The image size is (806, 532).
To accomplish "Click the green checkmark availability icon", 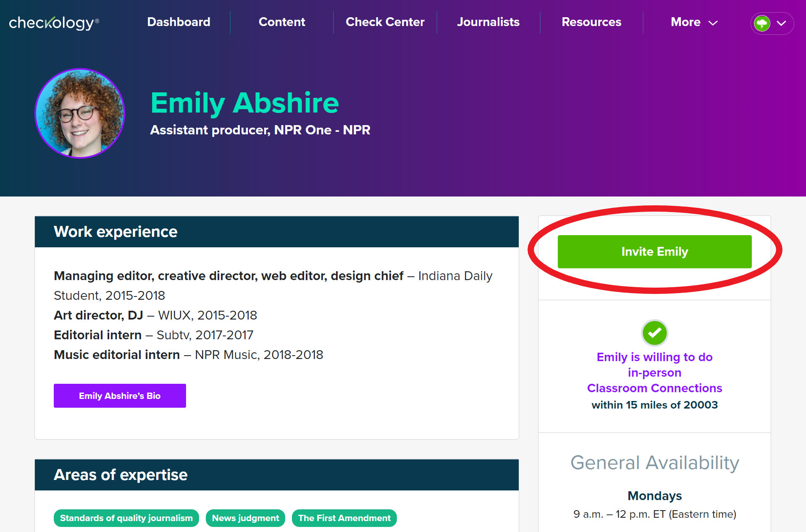I will (654, 333).
